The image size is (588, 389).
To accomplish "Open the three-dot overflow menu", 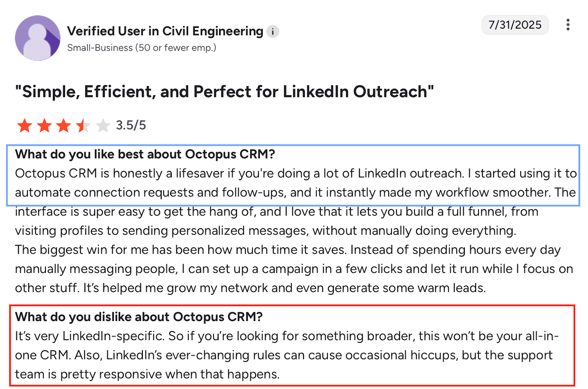I will point(568,25).
